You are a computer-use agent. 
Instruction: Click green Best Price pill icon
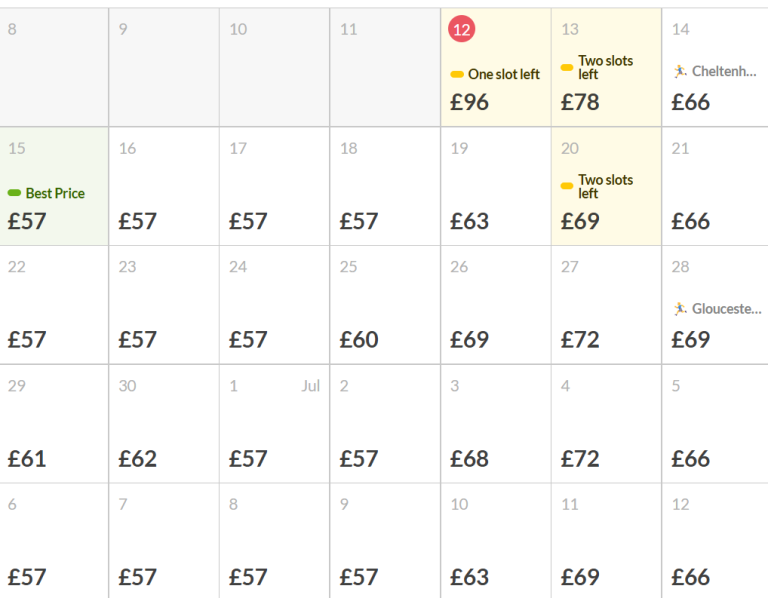pyautogui.click(x=14, y=193)
